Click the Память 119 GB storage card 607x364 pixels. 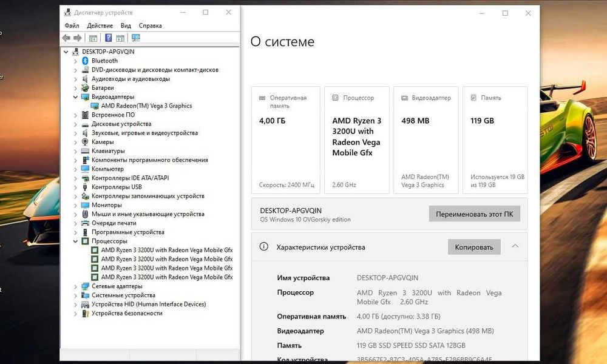click(495, 140)
